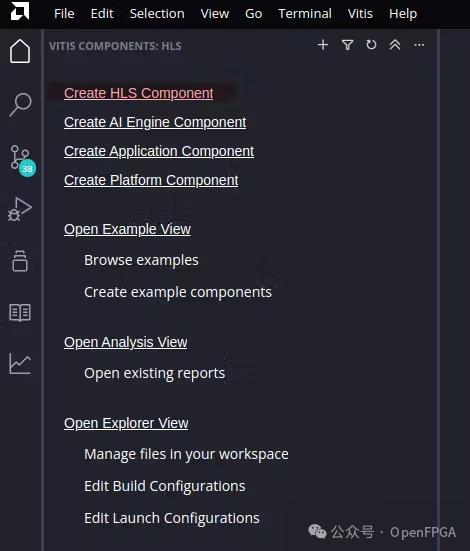This screenshot has height=551, width=470.
Task: Collapse all with double-chevron icon
Action: click(x=395, y=45)
